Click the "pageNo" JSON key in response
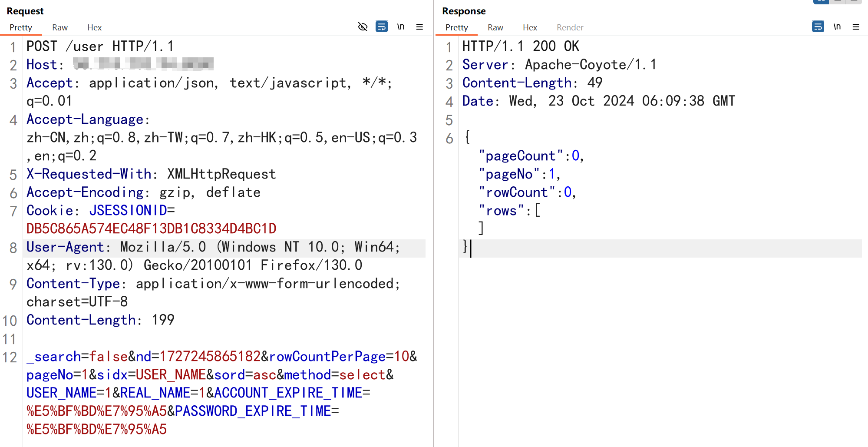868x447 pixels. [x=509, y=174]
